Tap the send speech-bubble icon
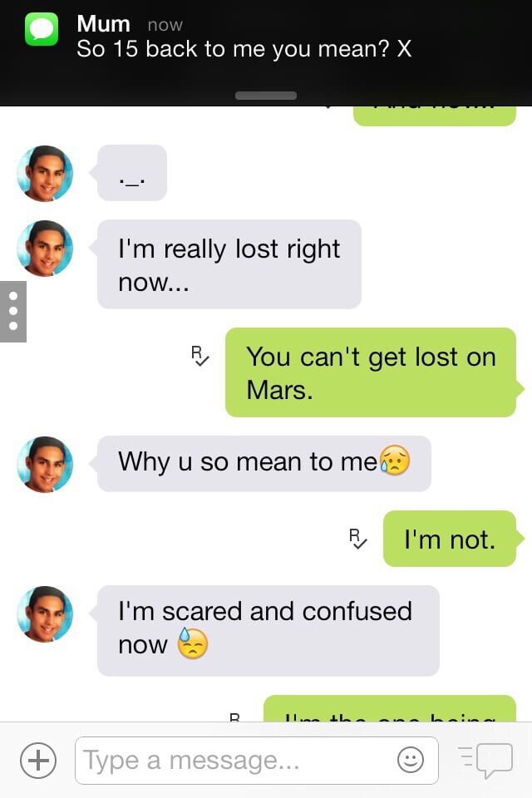This screenshot has width=532, height=798. pos(485,761)
